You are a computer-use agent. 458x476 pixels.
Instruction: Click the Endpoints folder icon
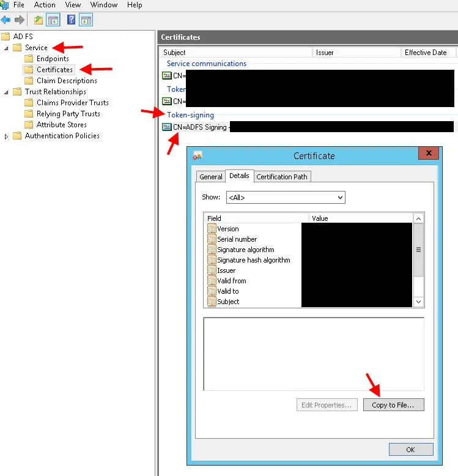click(29, 58)
